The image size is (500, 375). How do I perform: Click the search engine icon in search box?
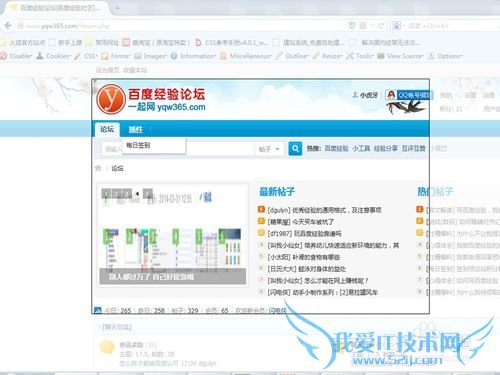click(396, 26)
